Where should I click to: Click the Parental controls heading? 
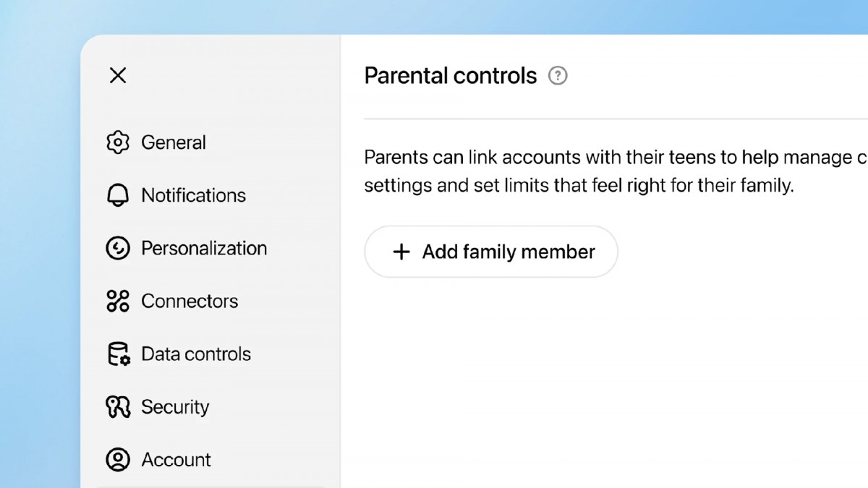point(451,75)
